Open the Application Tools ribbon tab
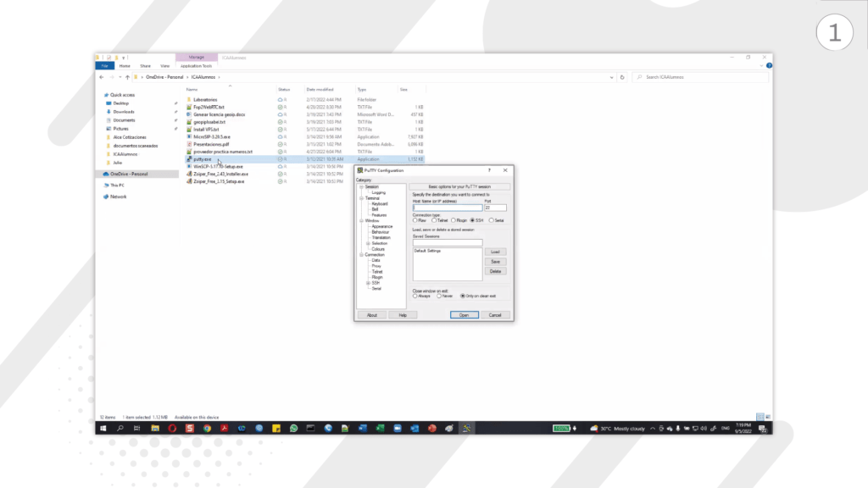The height and width of the screenshot is (488, 868). coord(197,66)
